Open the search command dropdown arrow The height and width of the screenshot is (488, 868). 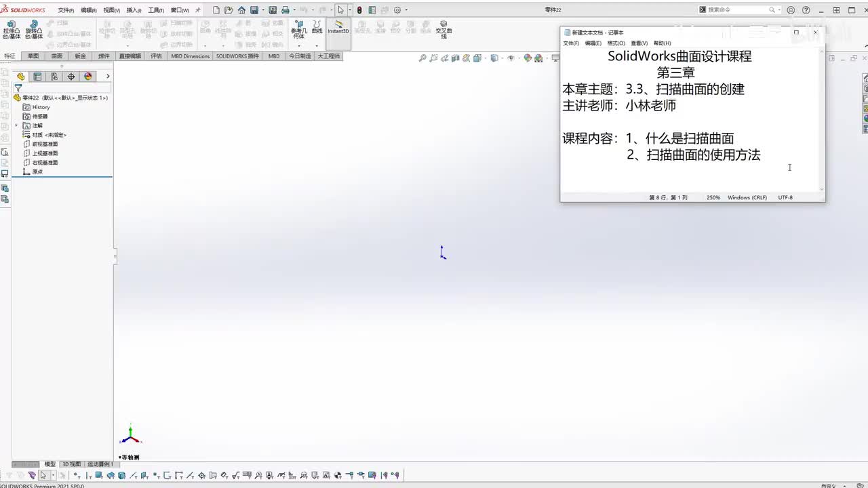point(780,10)
